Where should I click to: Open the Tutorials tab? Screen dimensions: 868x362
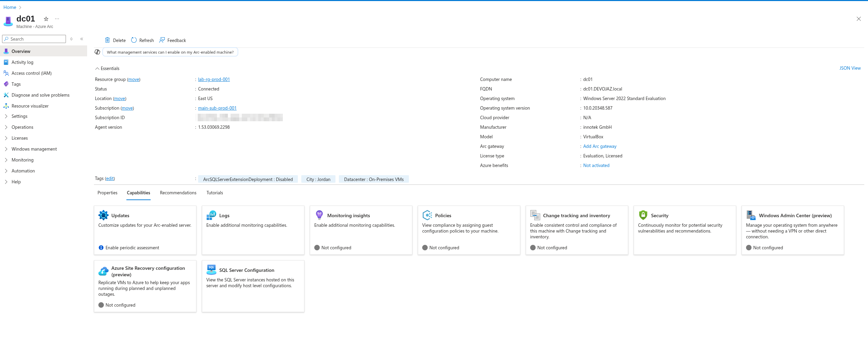tap(215, 193)
